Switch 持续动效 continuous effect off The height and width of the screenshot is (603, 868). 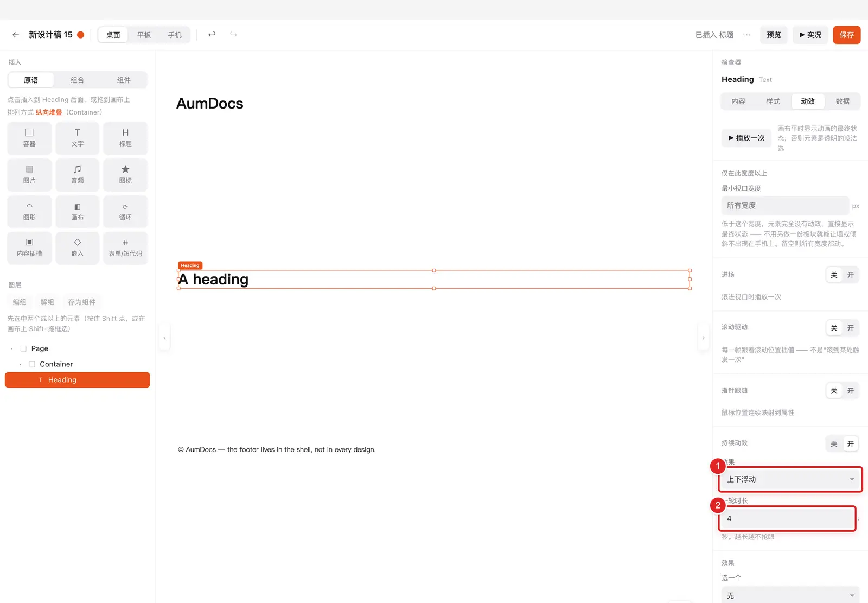[834, 444]
